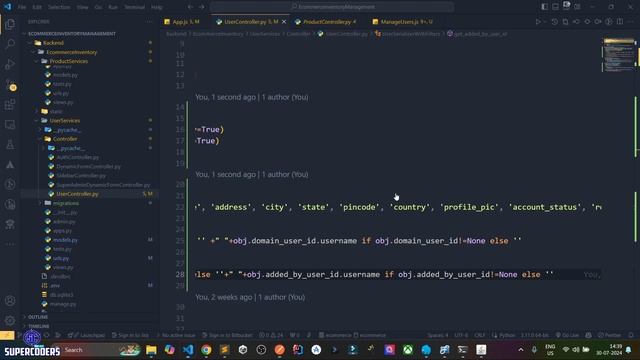Show hidden system tray icons chevron

(x=521, y=350)
